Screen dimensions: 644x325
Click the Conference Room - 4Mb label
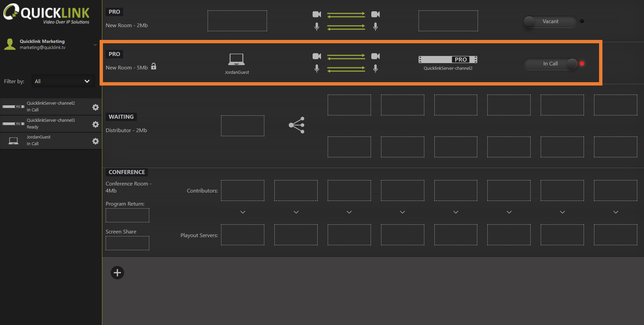[128, 187]
